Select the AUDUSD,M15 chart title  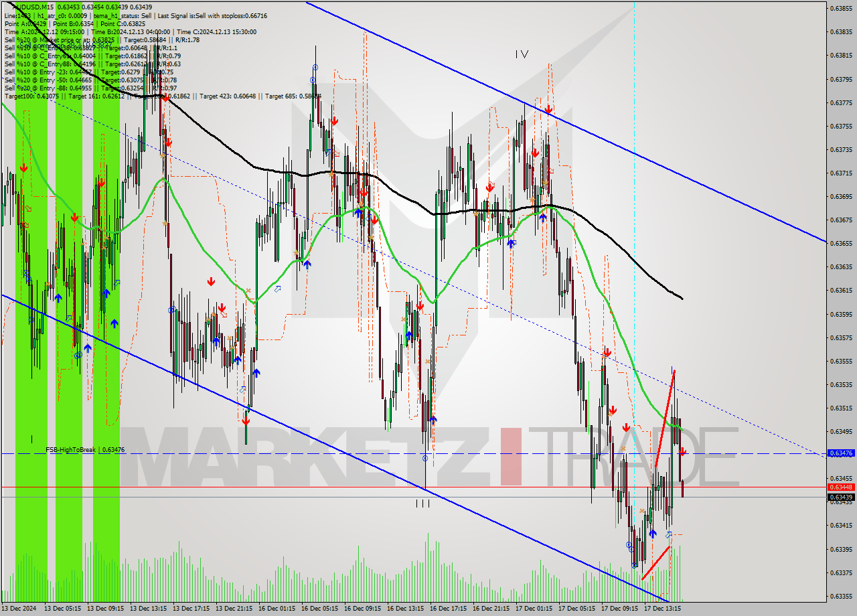pos(30,5)
